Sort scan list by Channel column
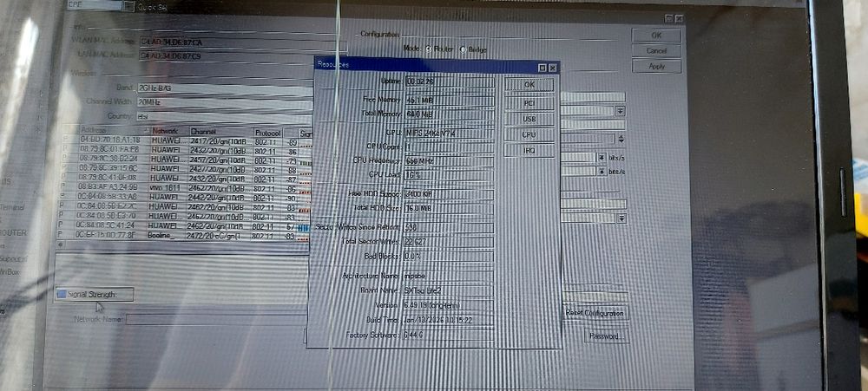The height and width of the screenshot is (391, 868). 220,132
